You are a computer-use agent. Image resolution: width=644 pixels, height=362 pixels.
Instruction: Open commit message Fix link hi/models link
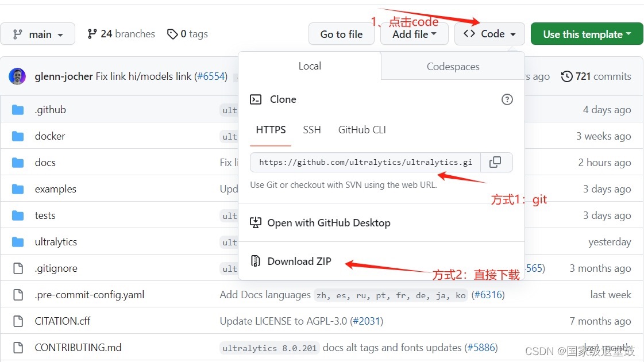click(144, 76)
